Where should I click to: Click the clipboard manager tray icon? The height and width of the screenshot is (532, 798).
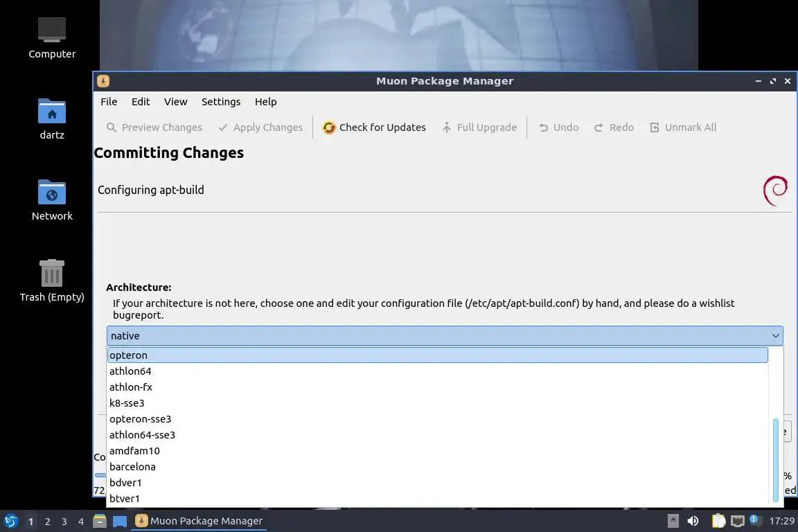point(718,521)
